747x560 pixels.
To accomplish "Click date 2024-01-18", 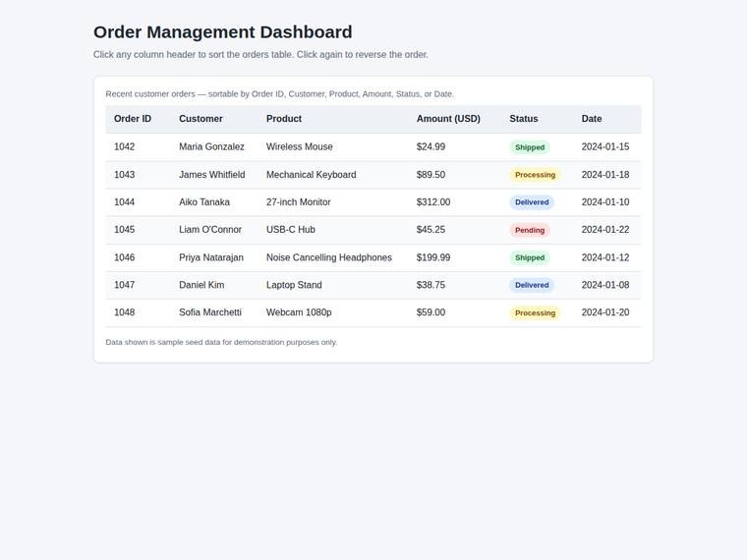I will tap(605, 175).
